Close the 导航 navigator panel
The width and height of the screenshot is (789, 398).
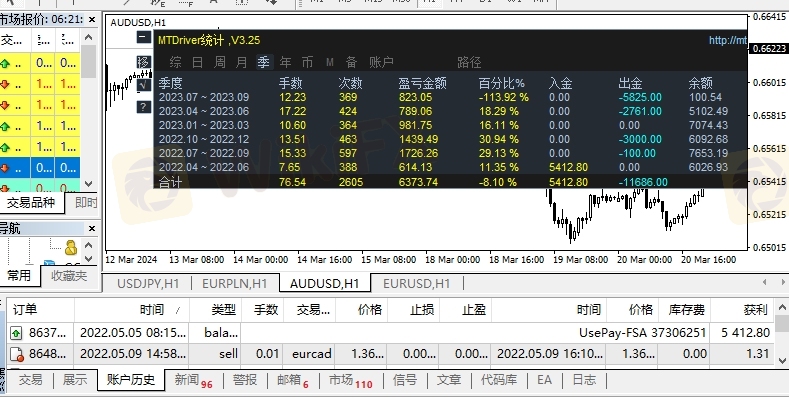click(x=92, y=229)
